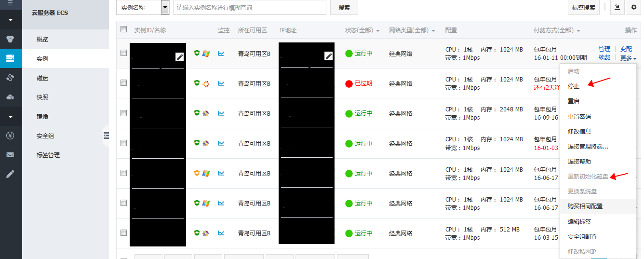The height and width of the screenshot is (259, 644).
Task: Open monitoring chart of the 512 MB instance
Action: click(x=221, y=233)
